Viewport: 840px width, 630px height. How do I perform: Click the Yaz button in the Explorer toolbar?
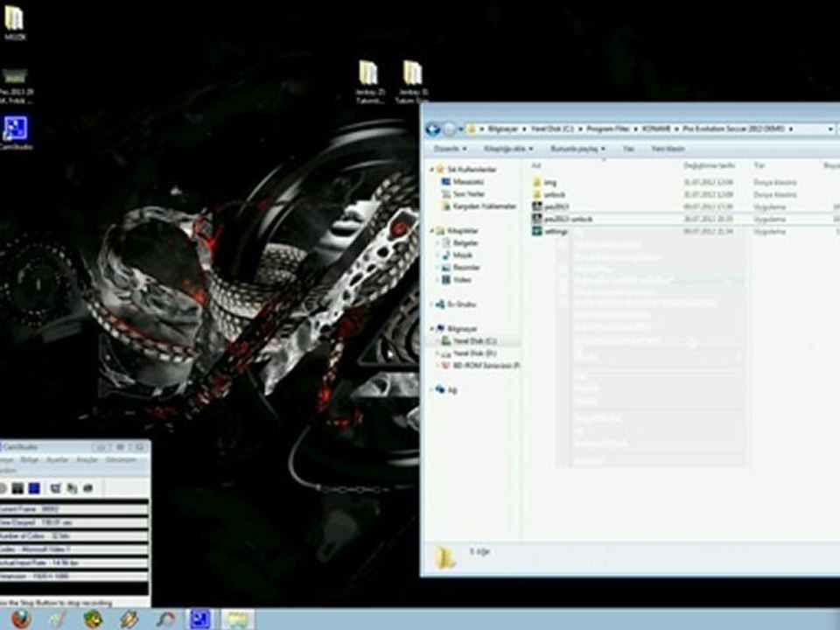(629, 149)
